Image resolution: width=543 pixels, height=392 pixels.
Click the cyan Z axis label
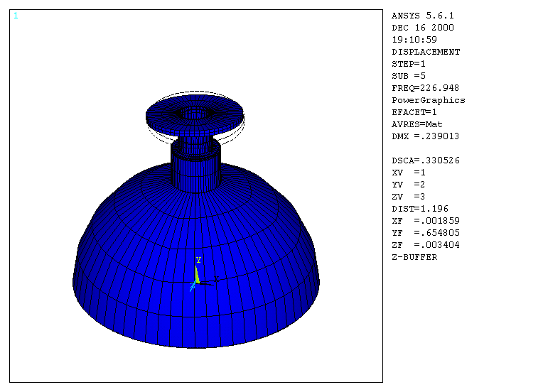click(x=193, y=287)
